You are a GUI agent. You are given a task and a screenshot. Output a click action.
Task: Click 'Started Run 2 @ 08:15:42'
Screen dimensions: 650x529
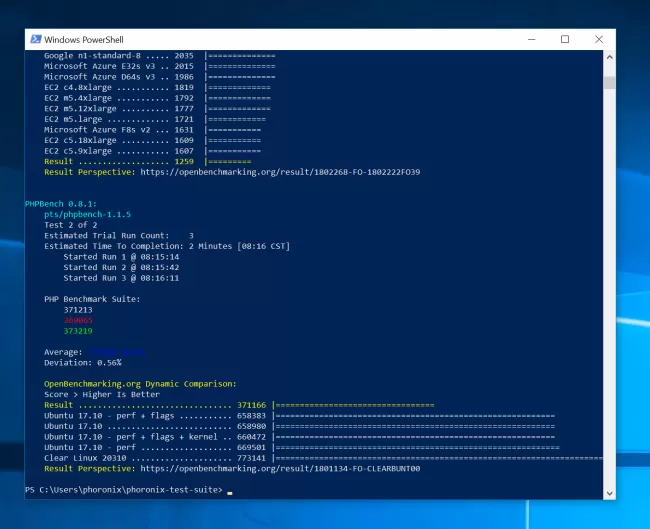tap(121, 267)
